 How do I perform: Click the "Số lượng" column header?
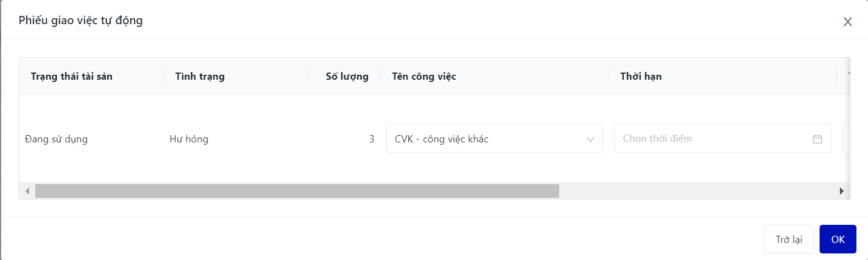click(347, 76)
